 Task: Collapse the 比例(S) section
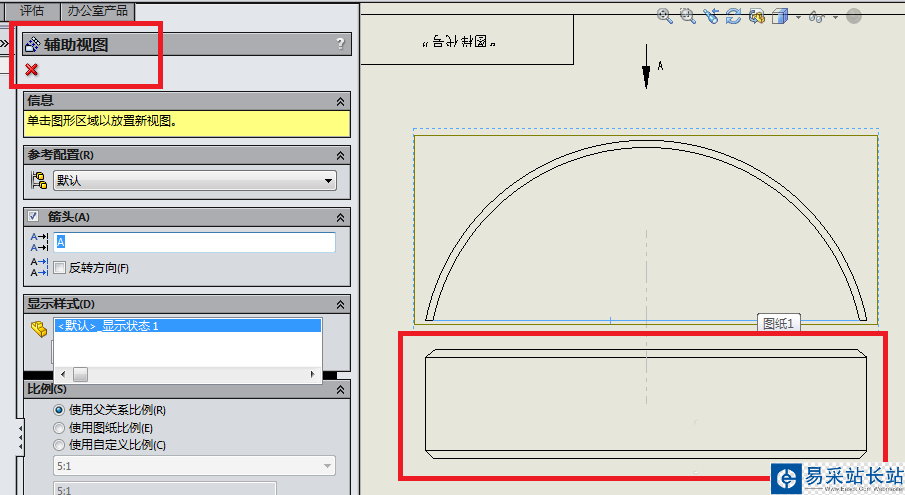(341, 390)
